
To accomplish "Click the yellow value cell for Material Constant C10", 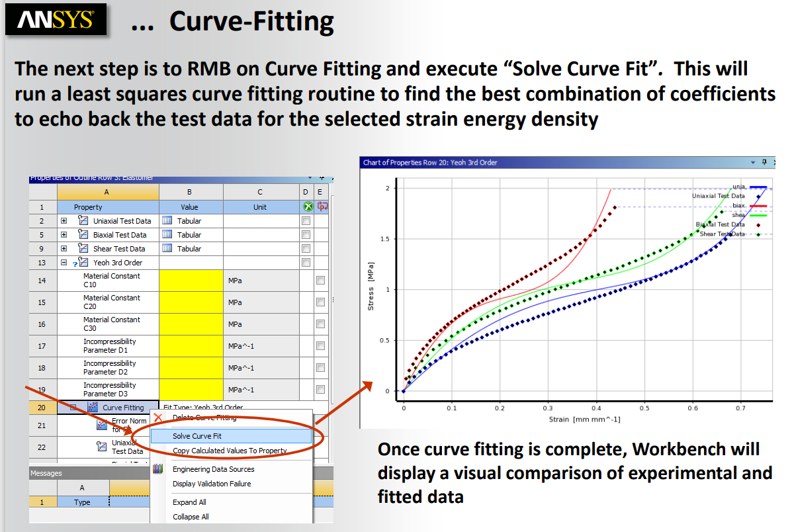I will tap(191, 281).
